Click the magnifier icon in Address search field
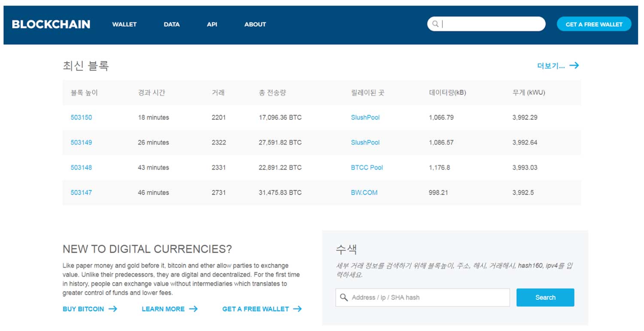The height and width of the screenshot is (331, 644). pyautogui.click(x=344, y=297)
